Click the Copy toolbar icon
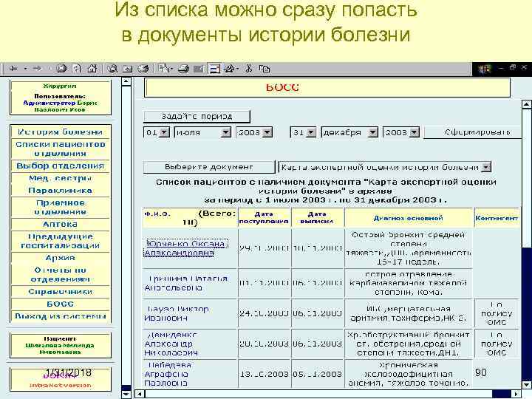 (x=265, y=69)
